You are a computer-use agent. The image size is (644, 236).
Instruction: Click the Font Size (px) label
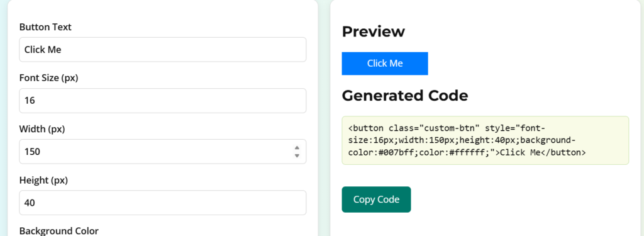click(x=48, y=78)
